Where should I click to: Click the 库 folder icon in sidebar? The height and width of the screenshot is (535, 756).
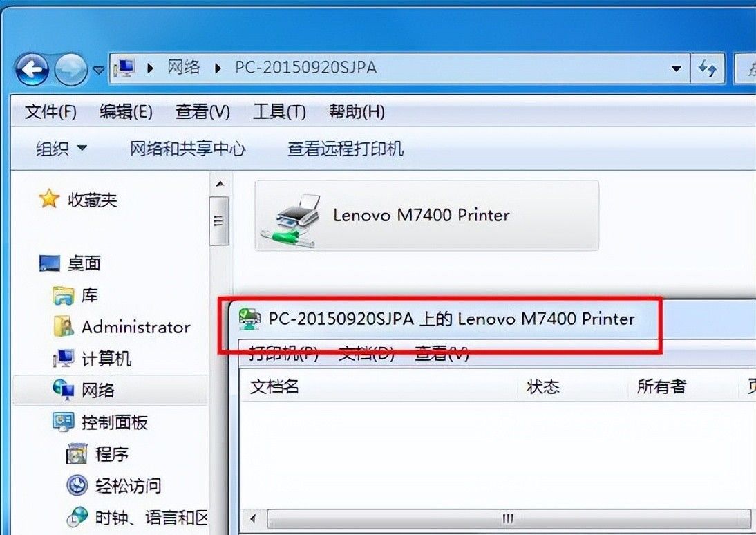coord(63,295)
